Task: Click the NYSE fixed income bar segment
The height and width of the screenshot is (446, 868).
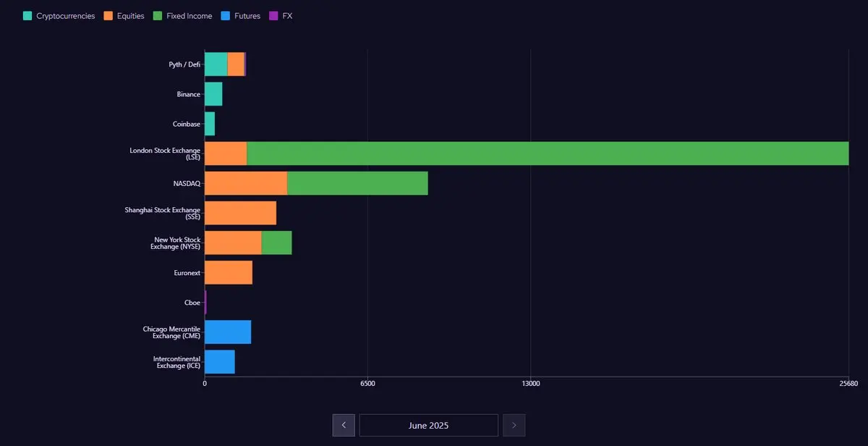Action: click(276, 243)
